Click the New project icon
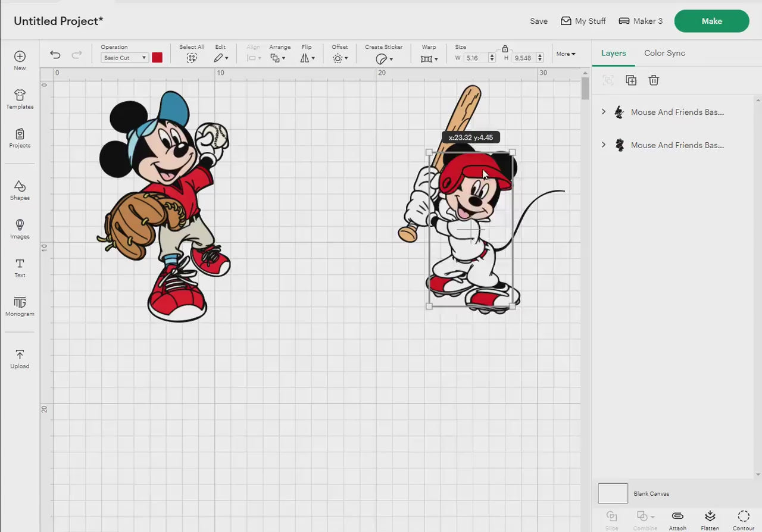The height and width of the screenshot is (532, 762). [20, 56]
